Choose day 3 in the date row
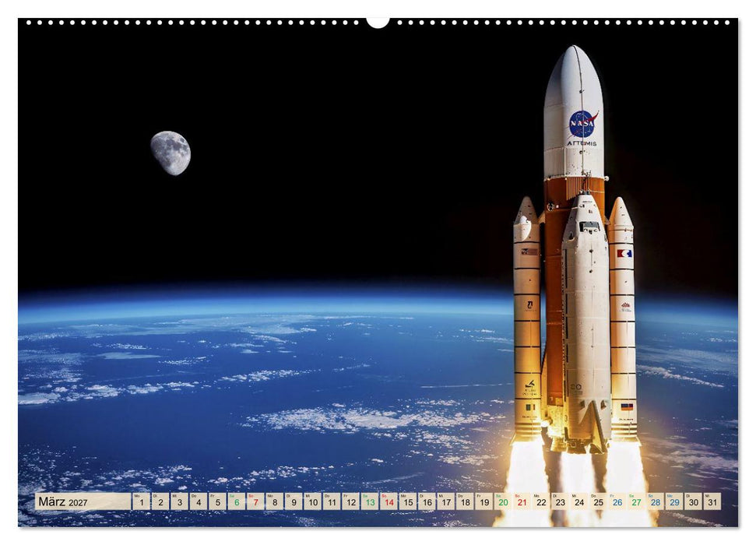 pyautogui.click(x=179, y=501)
